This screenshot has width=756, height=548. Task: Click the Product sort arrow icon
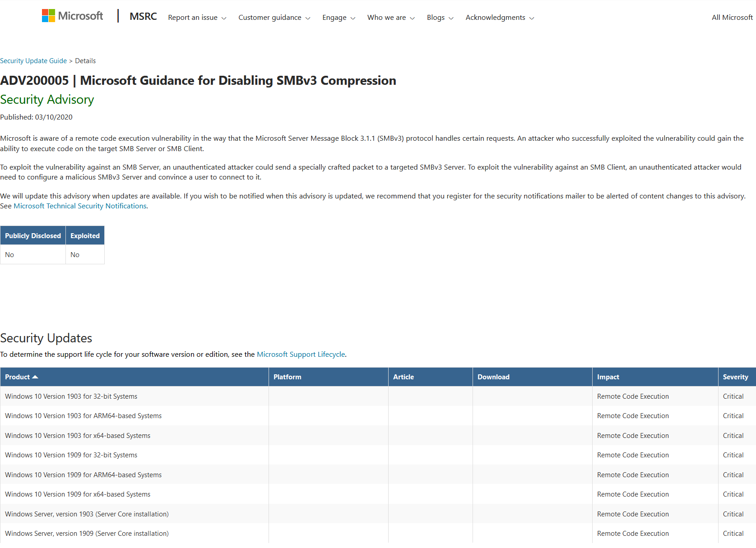click(35, 377)
